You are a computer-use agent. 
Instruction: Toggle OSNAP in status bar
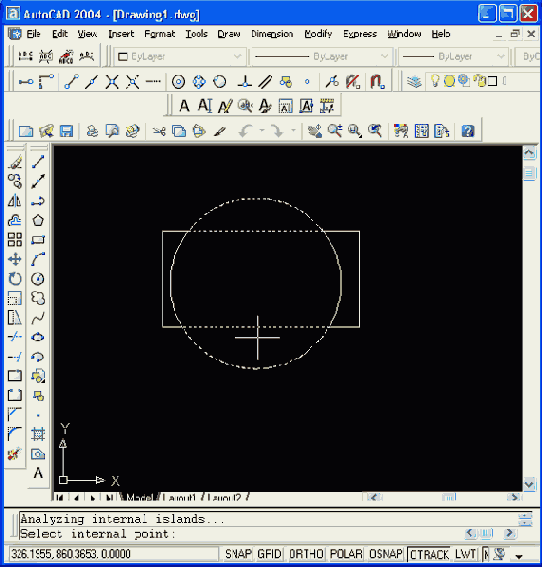(x=386, y=554)
